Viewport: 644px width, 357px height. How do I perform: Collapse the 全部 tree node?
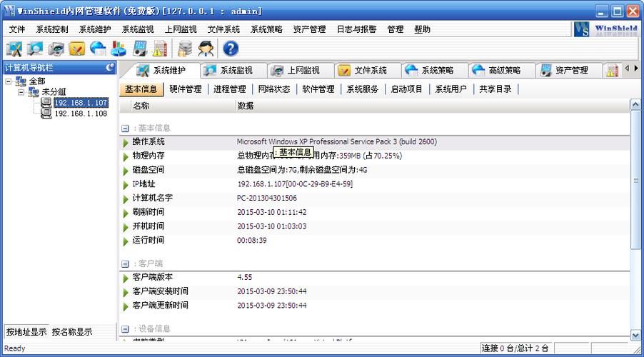(9, 81)
